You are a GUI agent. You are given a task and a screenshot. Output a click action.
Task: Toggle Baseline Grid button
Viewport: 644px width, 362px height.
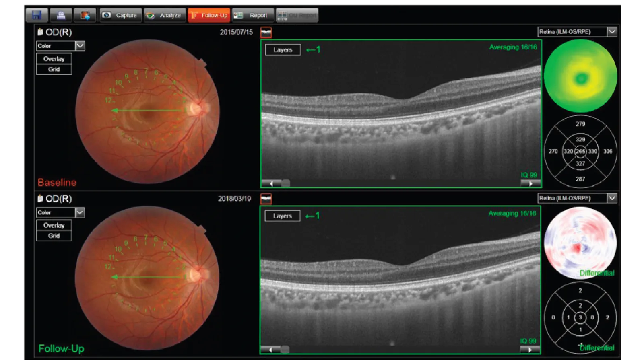[54, 69]
